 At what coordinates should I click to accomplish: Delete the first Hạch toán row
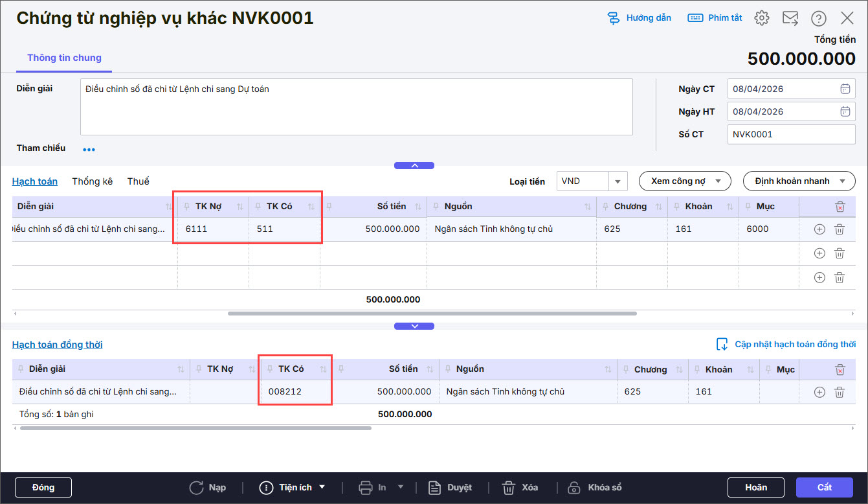[x=840, y=229]
